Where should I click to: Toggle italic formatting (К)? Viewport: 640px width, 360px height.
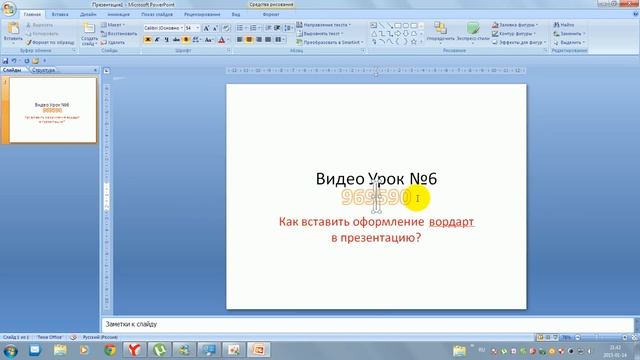pos(157,40)
